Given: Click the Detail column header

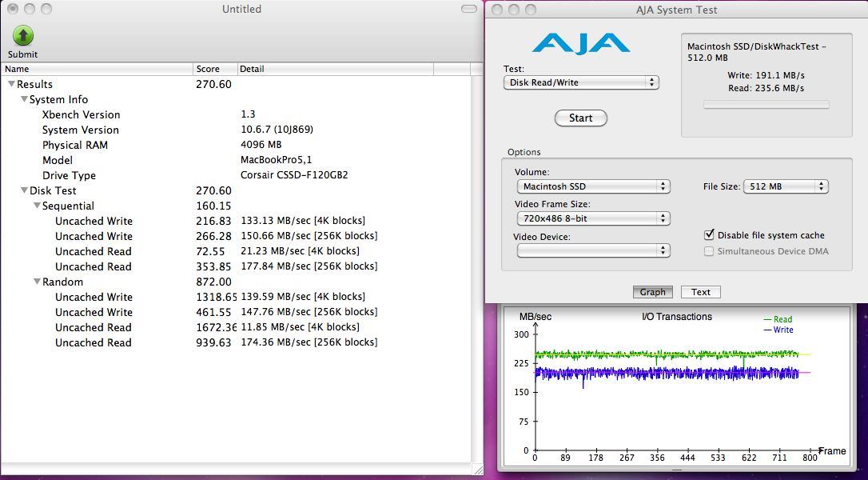Looking at the screenshot, I should [336, 69].
